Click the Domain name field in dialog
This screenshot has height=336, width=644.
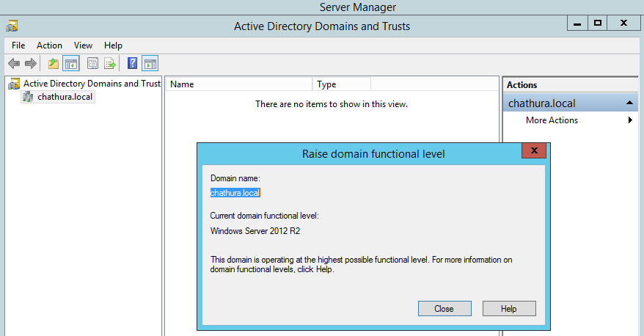(x=235, y=193)
